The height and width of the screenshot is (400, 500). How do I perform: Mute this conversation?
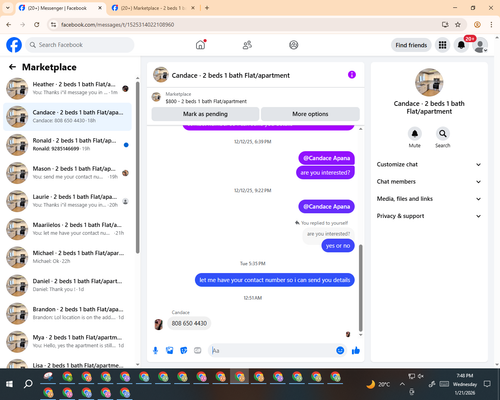point(415,134)
